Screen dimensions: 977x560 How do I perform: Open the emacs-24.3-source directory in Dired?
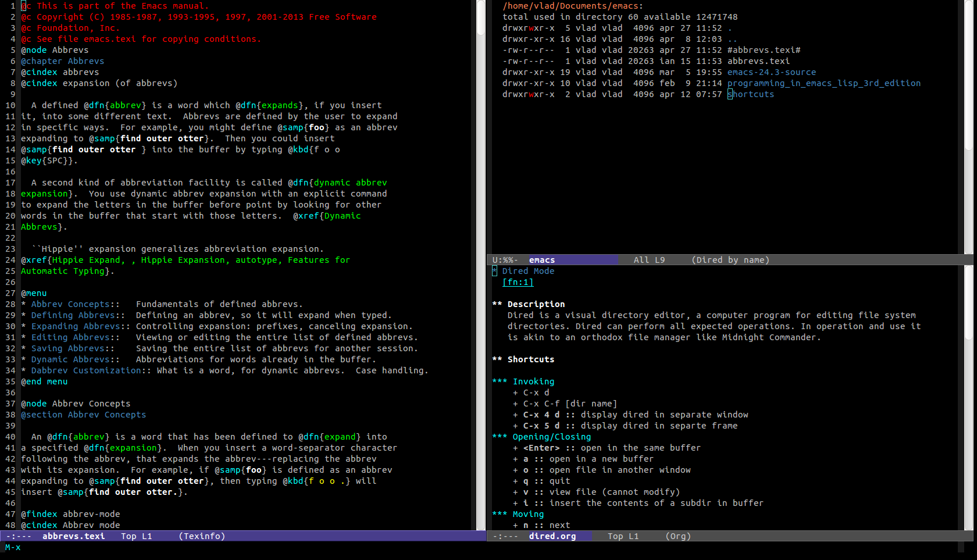tap(771, 72)
